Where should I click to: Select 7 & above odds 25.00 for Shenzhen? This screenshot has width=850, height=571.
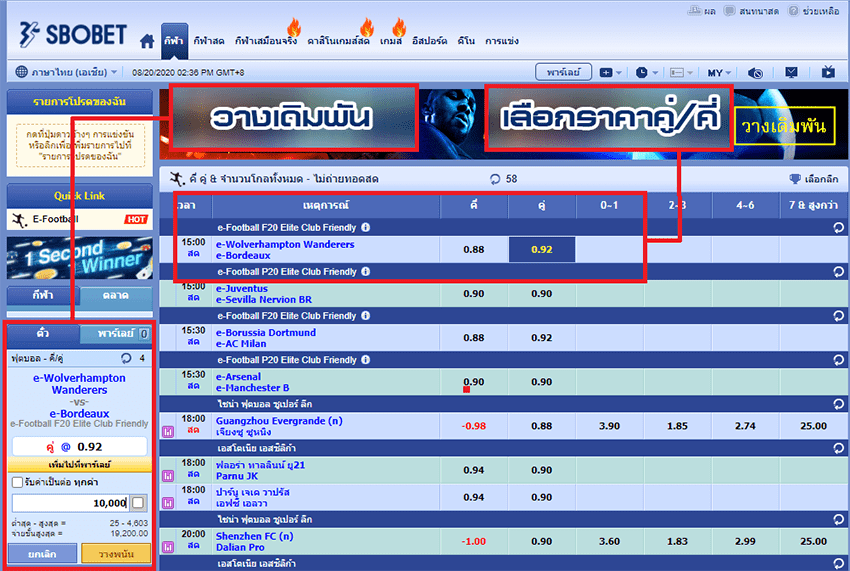813,541
